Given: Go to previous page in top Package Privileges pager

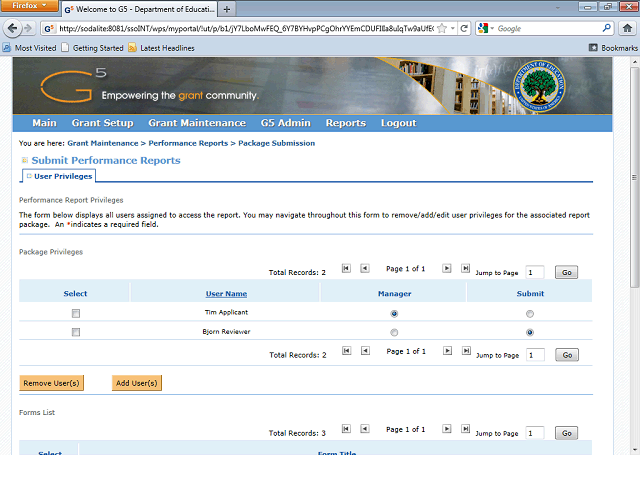Looking at the screenshot, I should (x=365, y=268).
